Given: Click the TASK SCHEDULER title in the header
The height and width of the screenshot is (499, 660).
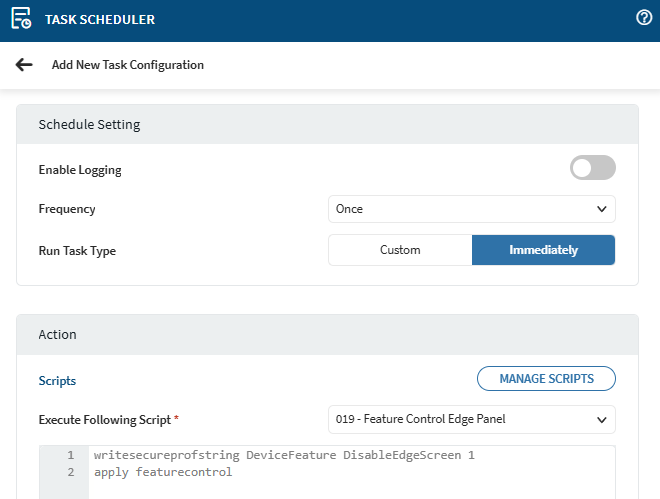Looking at the screenshot, I should pos(100,20).
